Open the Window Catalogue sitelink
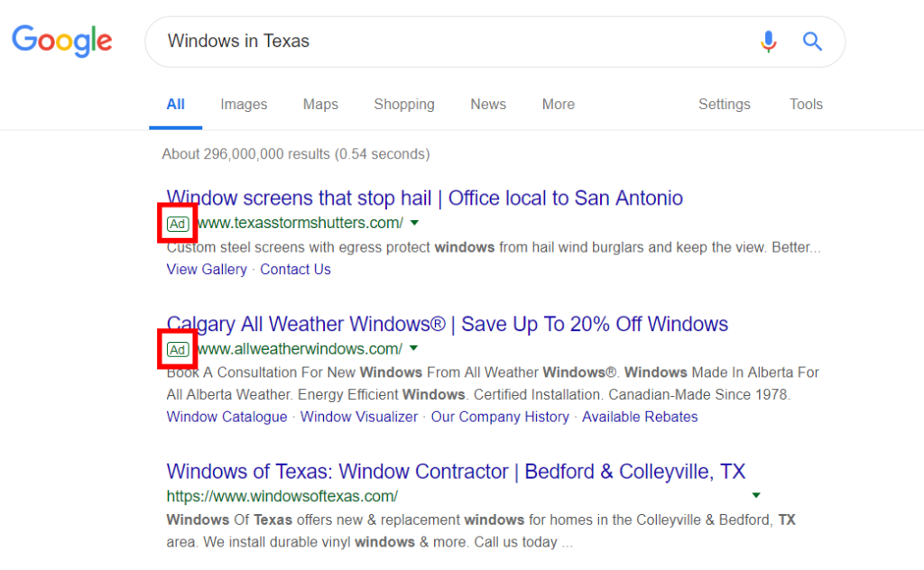The width and height of the screenshot is (924, 570). tap(226, 417)
